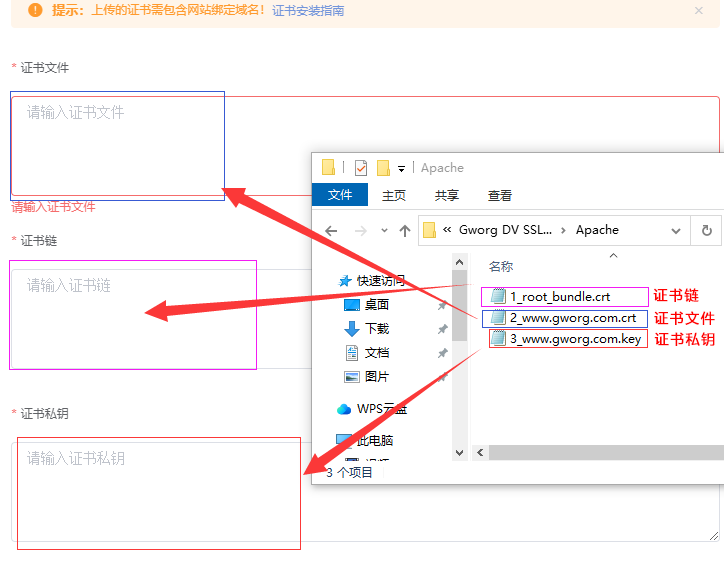
Task: Click the address bar folder icon
Action: tap(429, 230)
